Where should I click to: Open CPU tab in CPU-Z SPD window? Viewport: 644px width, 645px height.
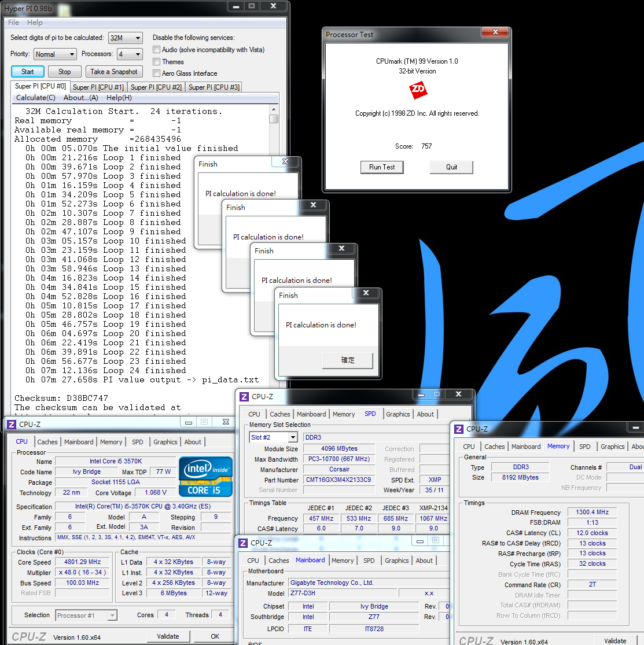255,414
